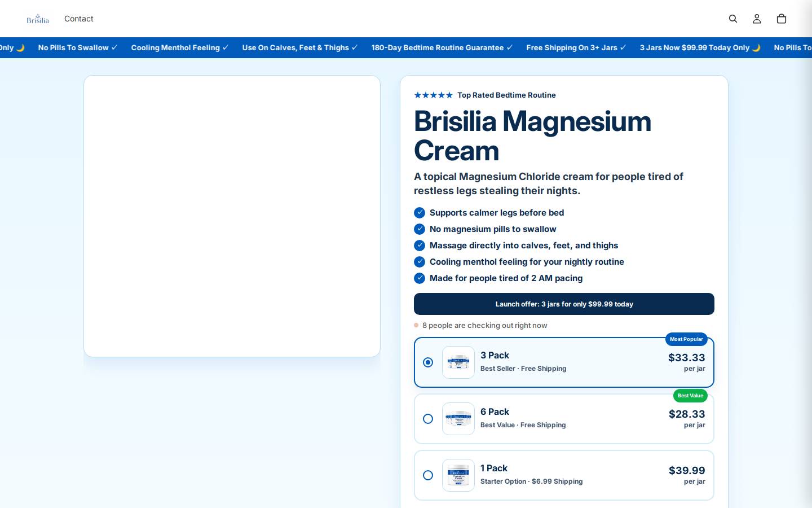Click the 3 Pack product thumbnail
The width and height of the screenshot is (812, 508).
pos(458,362)
